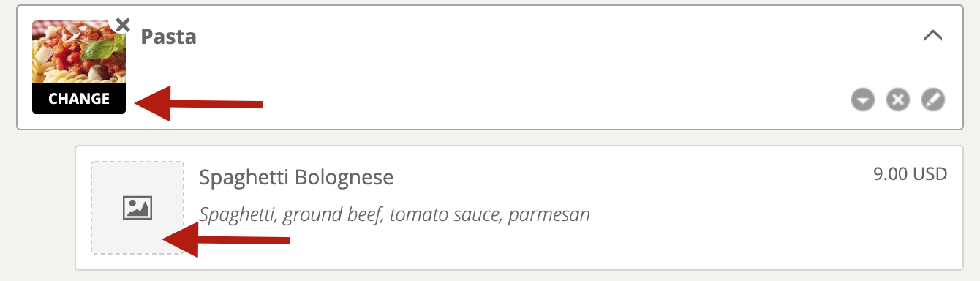980x281 pixels.
Task: Add an image to Spaghetti Bolognese
Action: click(137, 208)
